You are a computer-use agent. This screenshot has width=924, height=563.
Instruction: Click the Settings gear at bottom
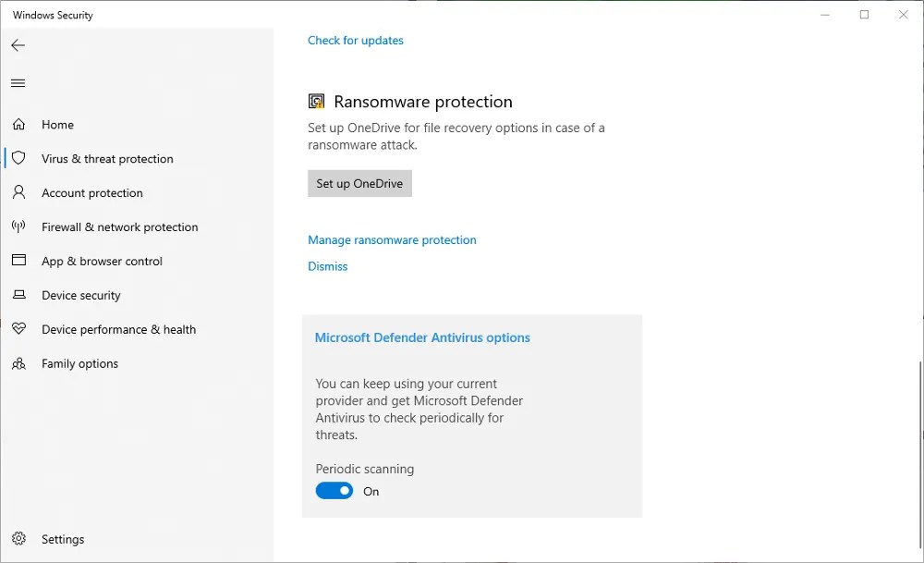(20, 539)
